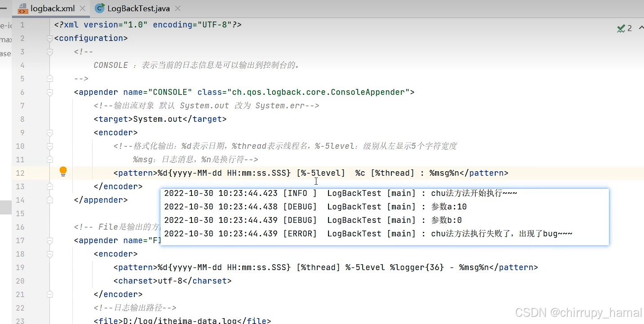Click the ch.qos.logback.core.ConsoleAppender class value
The image size is (644, 324).
(318, 92)
